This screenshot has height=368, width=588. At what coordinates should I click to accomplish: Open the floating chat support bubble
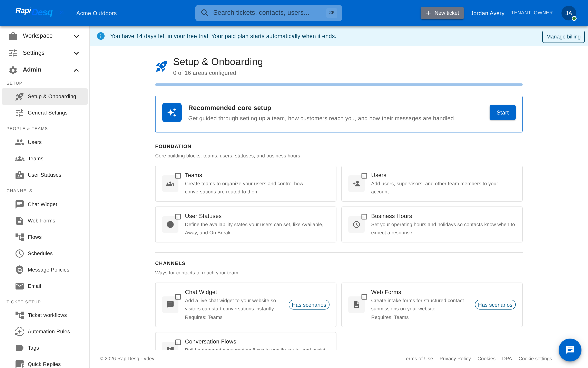[x=570, y=350]
